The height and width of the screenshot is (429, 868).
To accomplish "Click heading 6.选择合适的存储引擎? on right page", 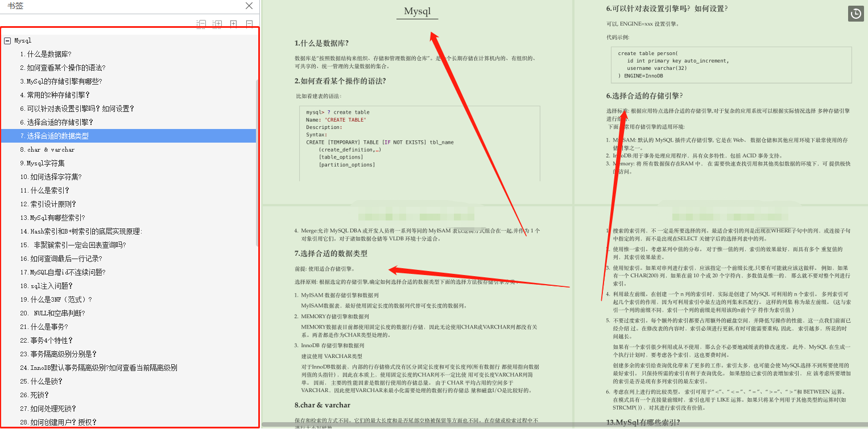I will tap(644, 95).
